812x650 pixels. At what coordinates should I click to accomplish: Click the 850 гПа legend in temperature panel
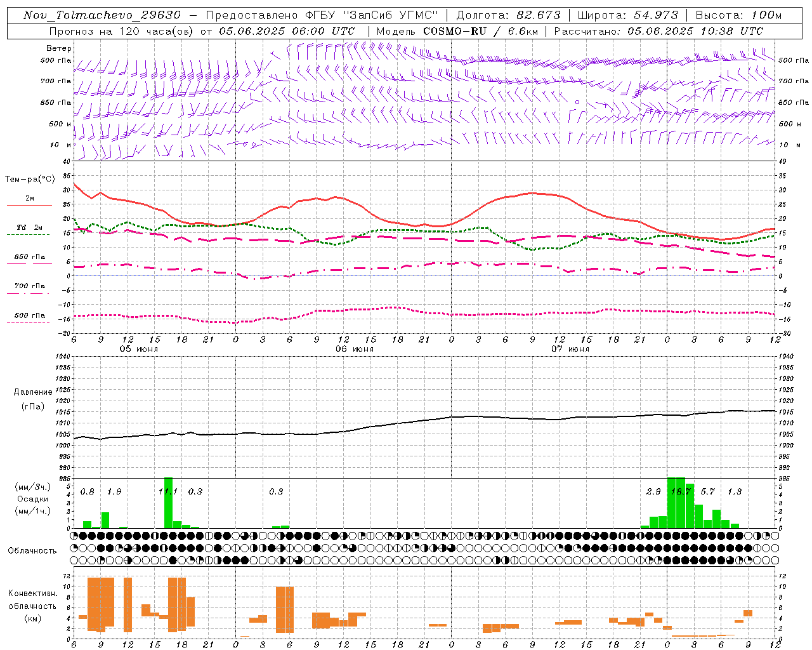pyautogui.click(x=29, y=257)
